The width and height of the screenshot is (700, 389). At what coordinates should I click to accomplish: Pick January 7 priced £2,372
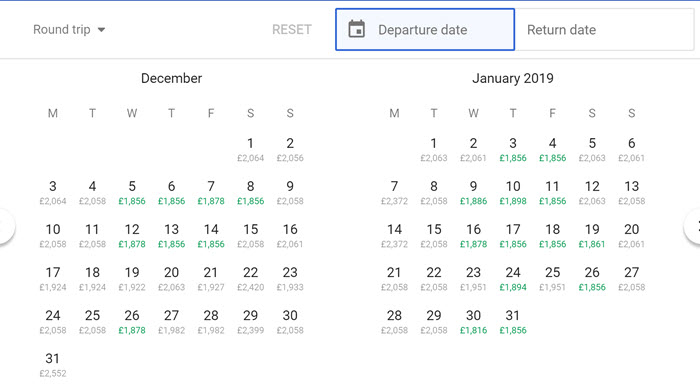pyautogui.click(x=394, y=192)
